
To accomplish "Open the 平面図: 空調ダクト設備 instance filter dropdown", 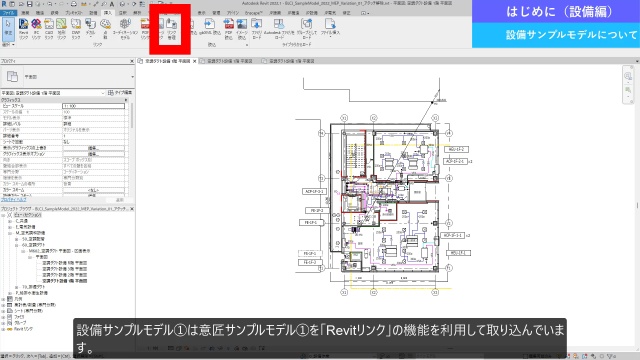I will tap(103, 93).
